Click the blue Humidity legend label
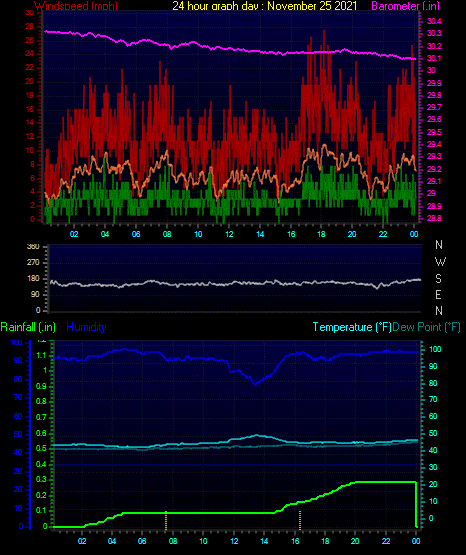Screen dimensions: 466x555 [x=86, y=327]
